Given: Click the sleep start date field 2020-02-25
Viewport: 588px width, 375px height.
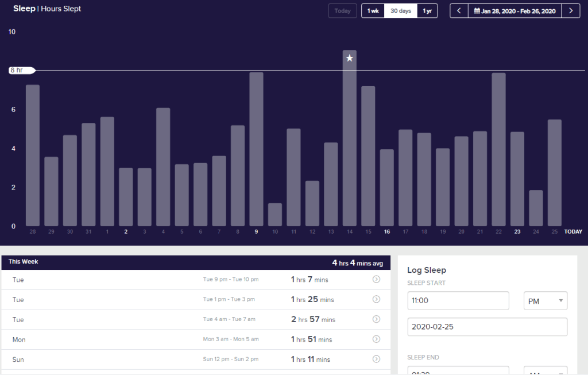Looking at the screenshot, I should pyautogui.click(x=487, y=327).
